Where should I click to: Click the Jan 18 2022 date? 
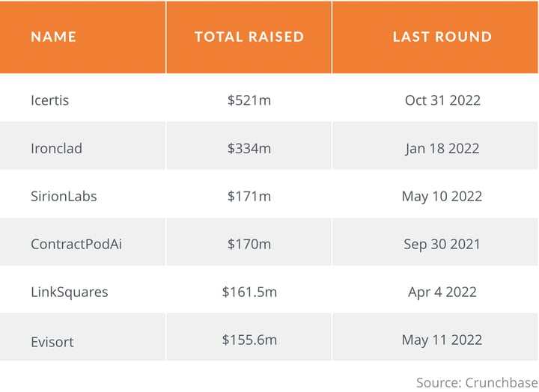442,148
